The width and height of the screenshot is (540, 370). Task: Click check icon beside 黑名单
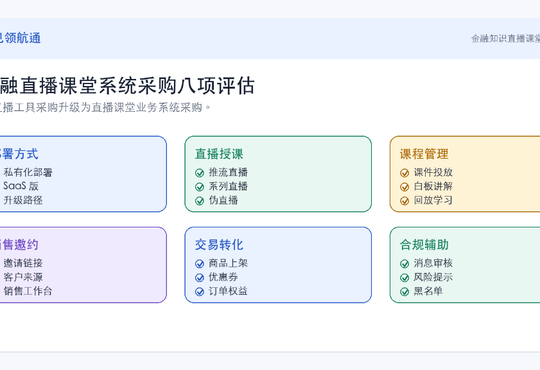(405, 292)
